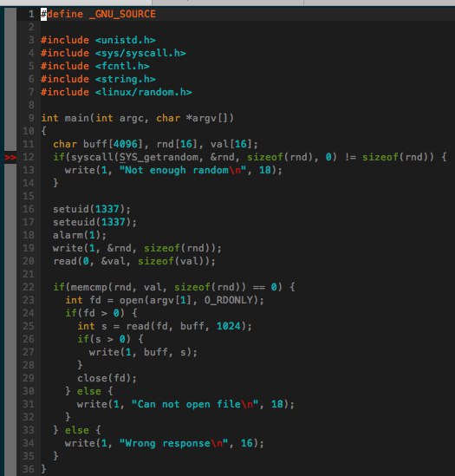Click 'open(argv[1]' on line 23

tap(156, 300)
